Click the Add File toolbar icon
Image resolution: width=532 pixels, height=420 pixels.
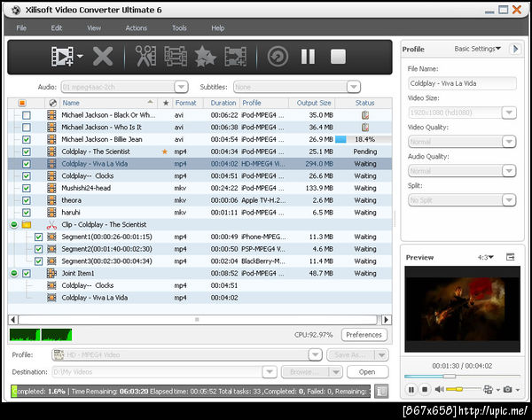click(62, 57)
